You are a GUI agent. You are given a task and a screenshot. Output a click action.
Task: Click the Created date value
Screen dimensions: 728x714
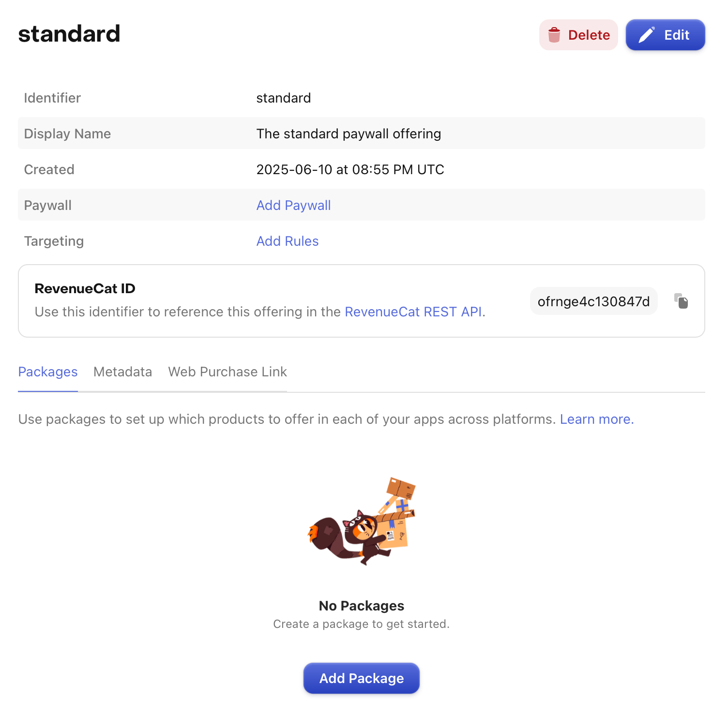[x=349, y=169]
